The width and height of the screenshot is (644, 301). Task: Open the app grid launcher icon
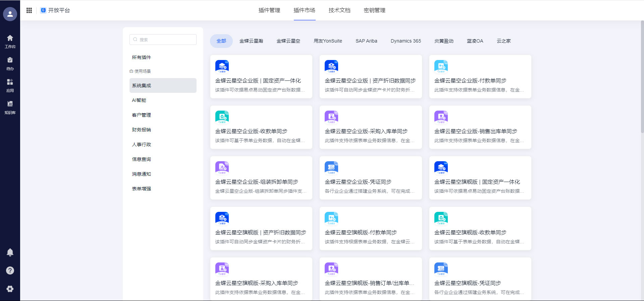coord(29,10)
